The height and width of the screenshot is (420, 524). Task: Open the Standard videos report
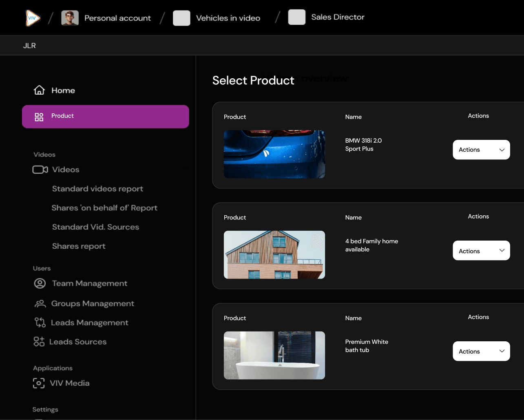[97, 188]
